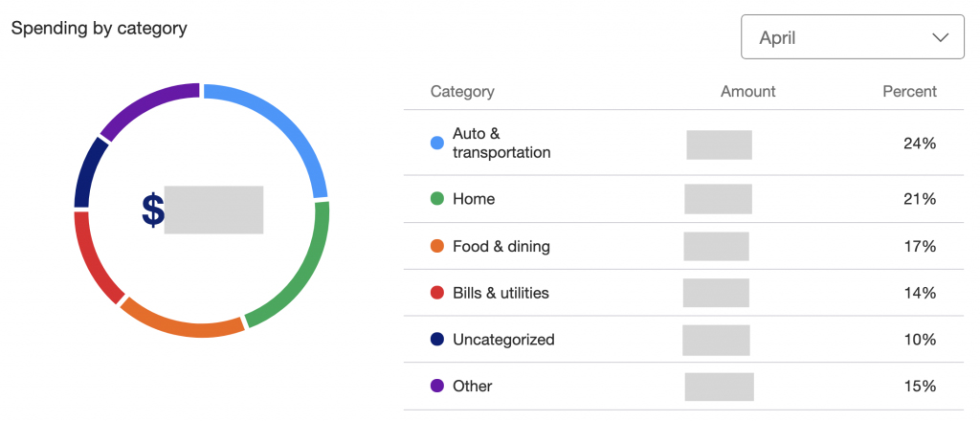The width and height of the screenshot is (980, 421).
Task: Click the blue Auto & transportation legend dot
Action: 437,143
